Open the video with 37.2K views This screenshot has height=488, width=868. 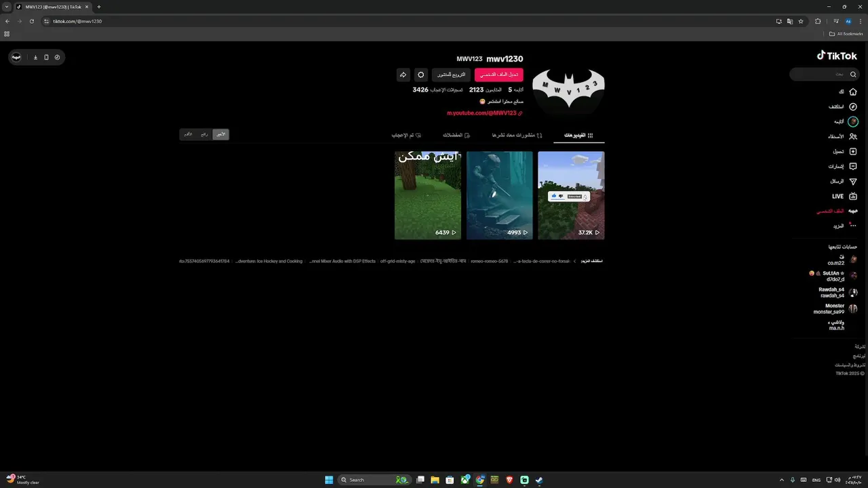pyautogui.click(x=571, y=195)
